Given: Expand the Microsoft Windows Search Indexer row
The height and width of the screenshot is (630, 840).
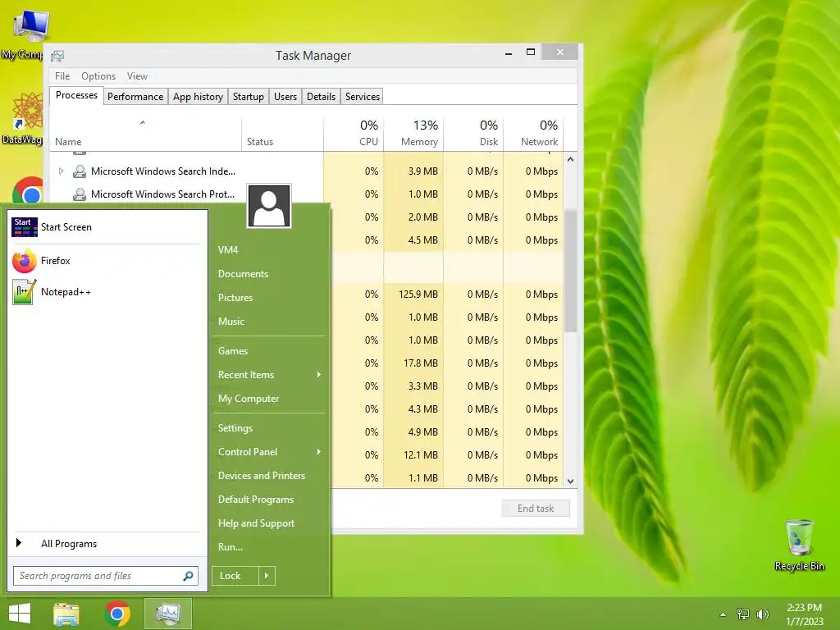Looking at the screenshot, I should [61, 171].
